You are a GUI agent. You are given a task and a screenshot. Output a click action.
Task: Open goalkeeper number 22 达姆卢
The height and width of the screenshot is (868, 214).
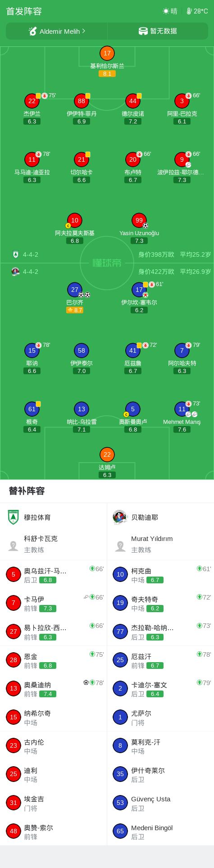(x=107, y=454)
